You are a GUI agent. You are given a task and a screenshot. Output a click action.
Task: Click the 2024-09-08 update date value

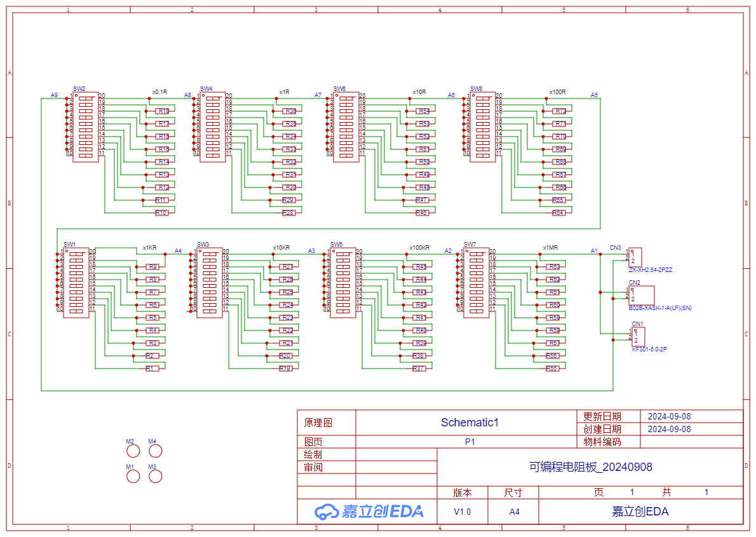click(669, 416)
